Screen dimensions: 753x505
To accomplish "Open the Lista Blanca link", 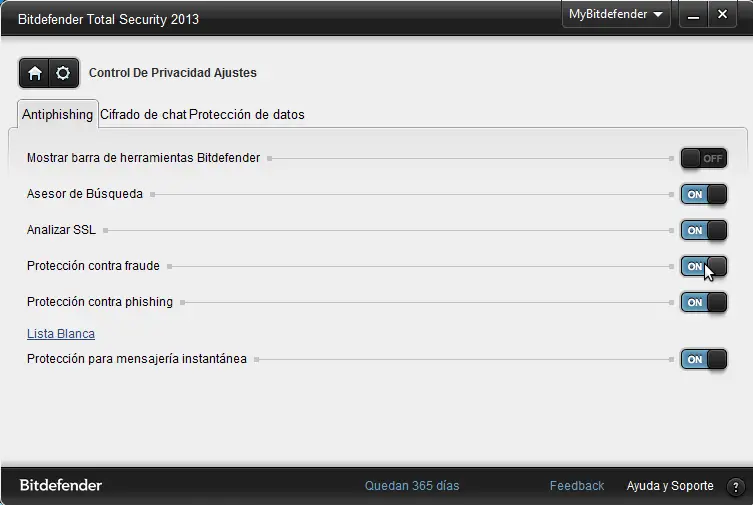I will [x=61, y=333].
